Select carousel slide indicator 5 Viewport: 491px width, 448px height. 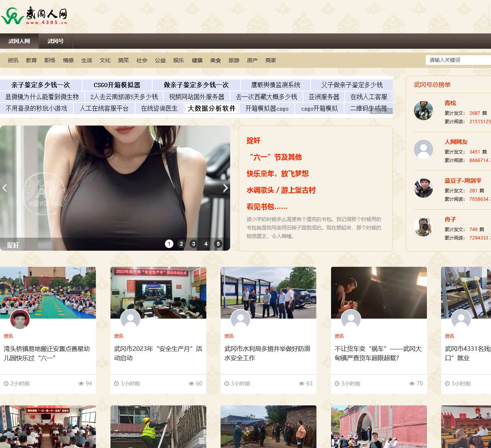click(x=218, y=244)
